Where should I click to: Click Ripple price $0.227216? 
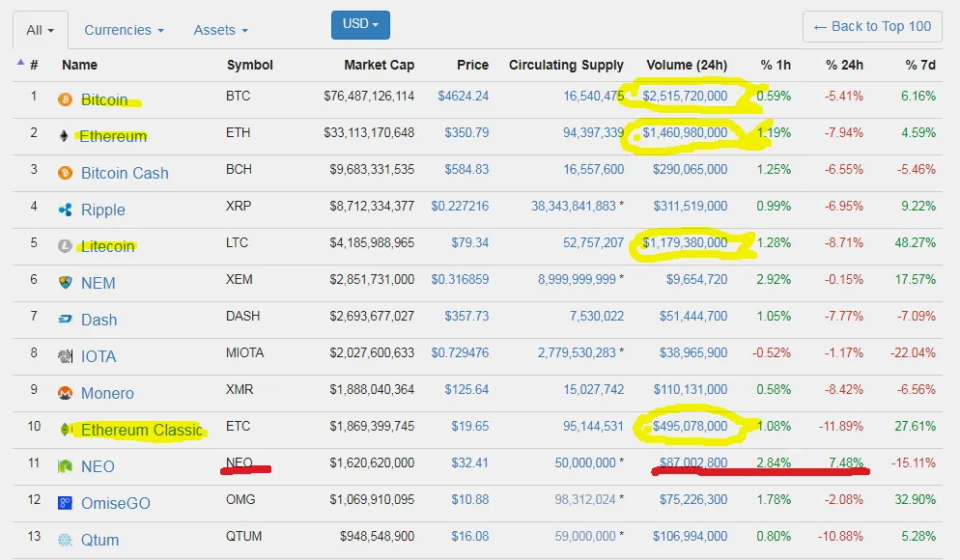[460, 207]
